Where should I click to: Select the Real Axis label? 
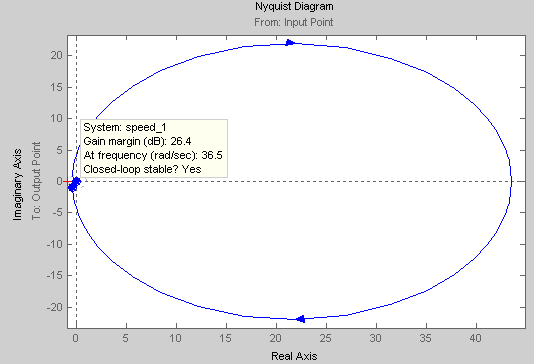294,356
